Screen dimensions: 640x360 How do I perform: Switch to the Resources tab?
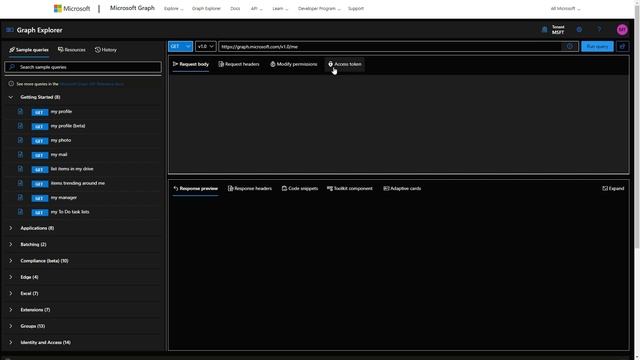coord(72,50)
